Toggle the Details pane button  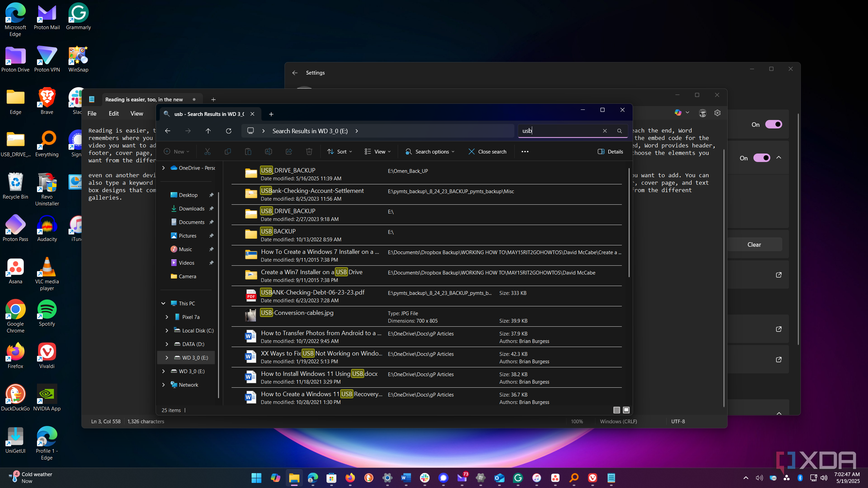point(610,151)
